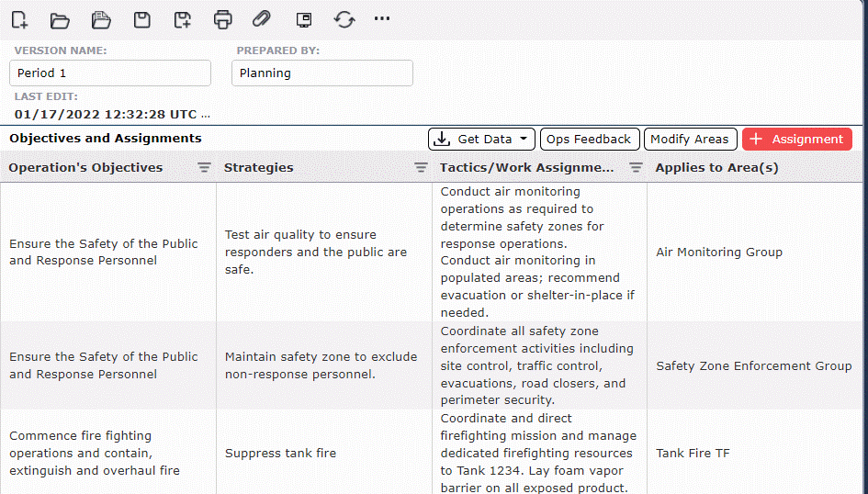Click the save-as floppy with plus icon

183,20
